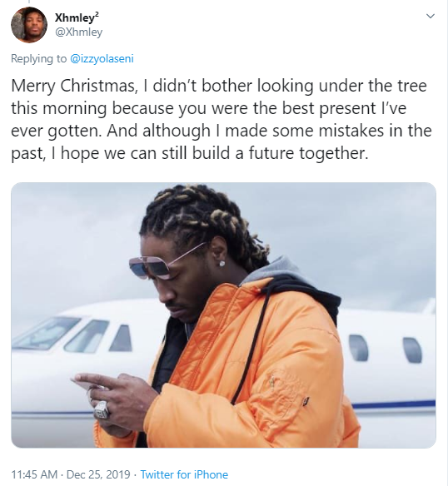Click the 'Twitter for iPhone' source link
The width and height of the screenshot is (448, 486).
pos(184,474)
